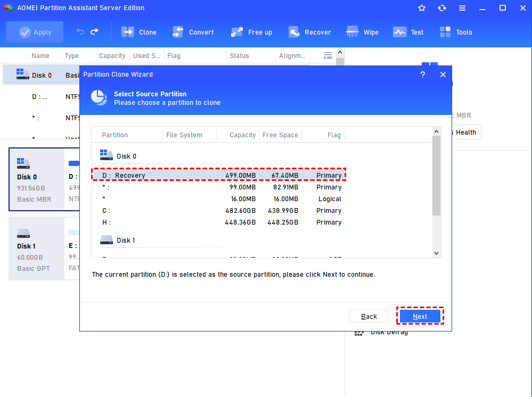This screenshot has width=532, height=397.
Task: Click the Used Space column header in the main window
Action: tap(146, 55)
